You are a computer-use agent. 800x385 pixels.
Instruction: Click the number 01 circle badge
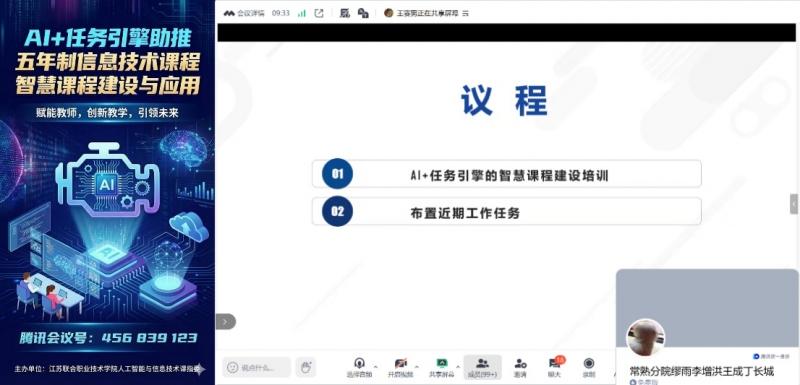click(x=337, y=174)
